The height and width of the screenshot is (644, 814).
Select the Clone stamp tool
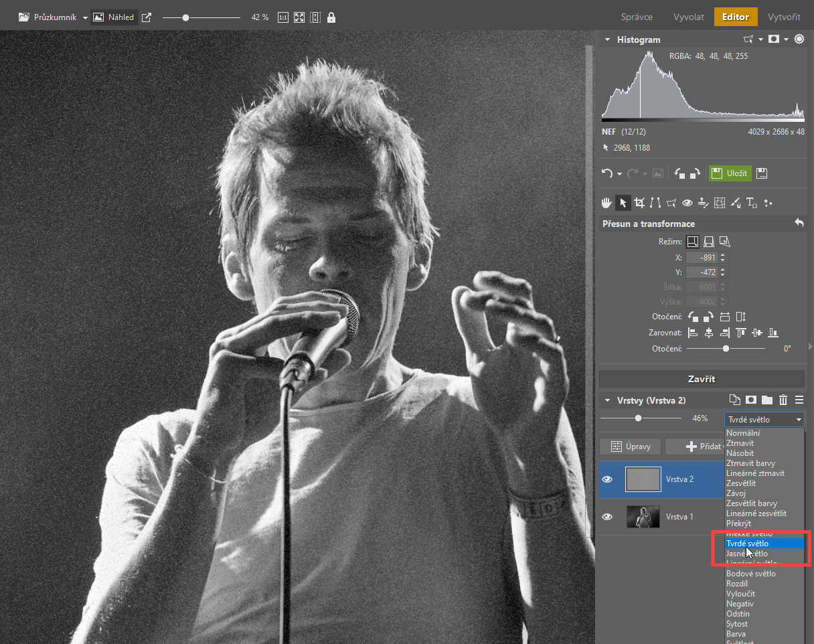pyautogui.click(x=704, y=203)
